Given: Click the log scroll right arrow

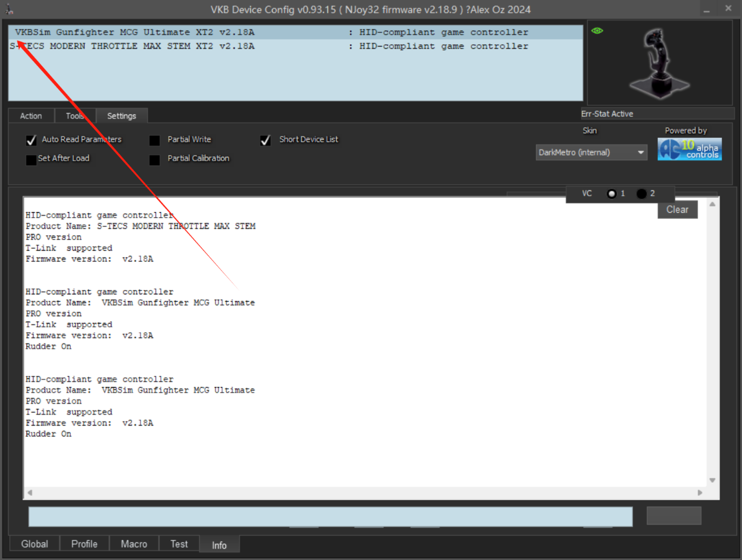Looking at the screenshot, I should pyautogui.click(x=700, y=492).
